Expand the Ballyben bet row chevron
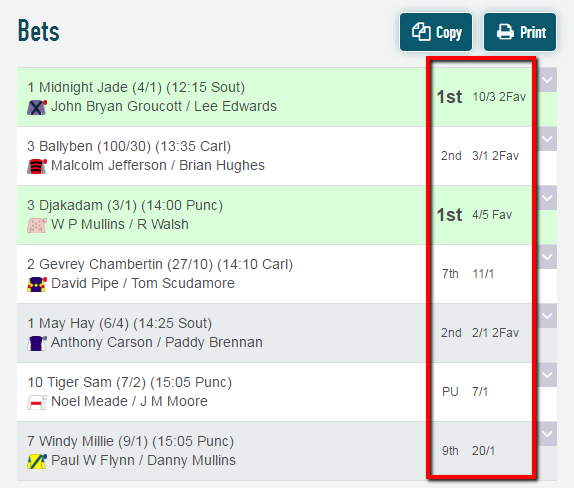Viewport: 574px width, 488px height. click(x=547, y=139)
